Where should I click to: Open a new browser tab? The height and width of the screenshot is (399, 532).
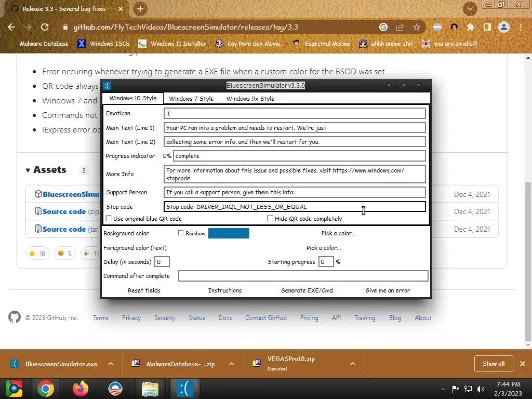(x=140, y=9)
